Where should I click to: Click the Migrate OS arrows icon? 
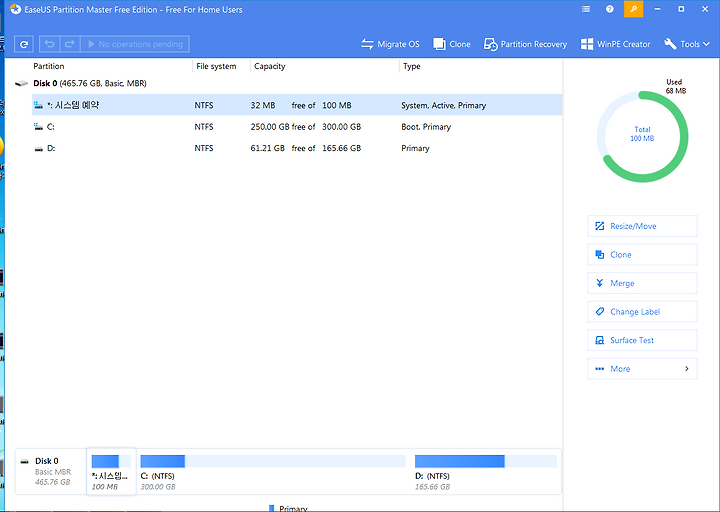tap(367, 44)
